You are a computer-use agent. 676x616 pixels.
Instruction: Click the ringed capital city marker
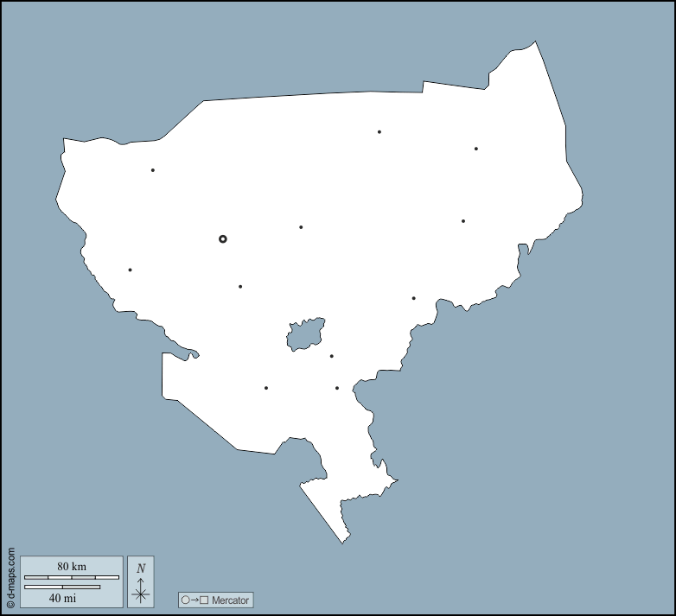[x=222, y=238]
